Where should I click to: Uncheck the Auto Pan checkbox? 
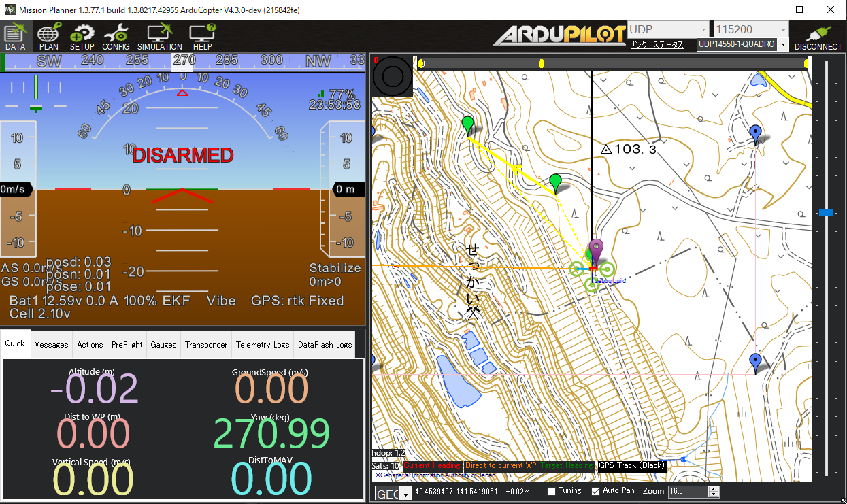pos(596,491)
